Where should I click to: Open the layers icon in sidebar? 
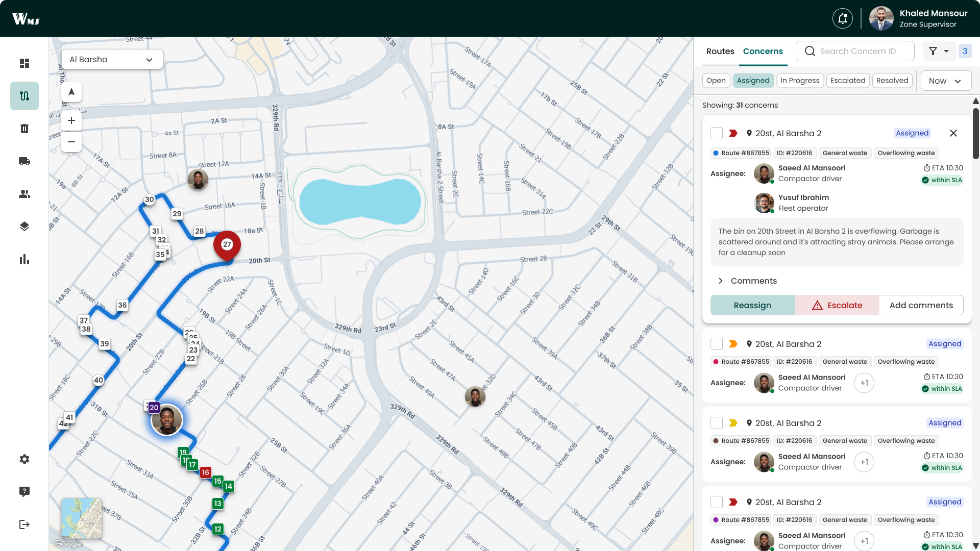point(24,227)
